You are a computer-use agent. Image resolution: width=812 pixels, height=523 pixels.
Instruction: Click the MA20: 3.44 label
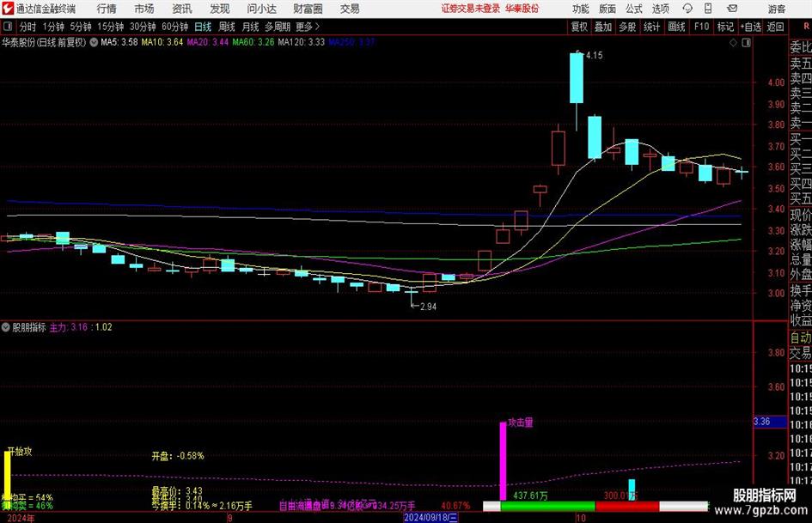pos(208,42)
